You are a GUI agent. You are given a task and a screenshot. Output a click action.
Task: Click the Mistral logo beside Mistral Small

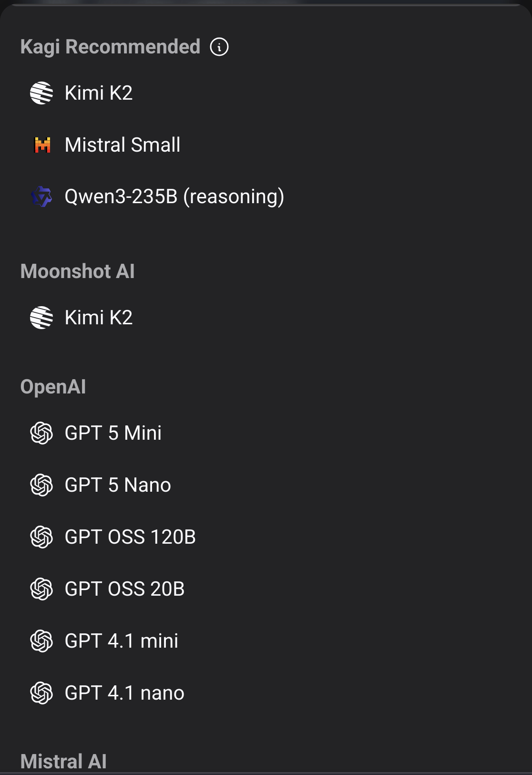click(x=42, y=145)
